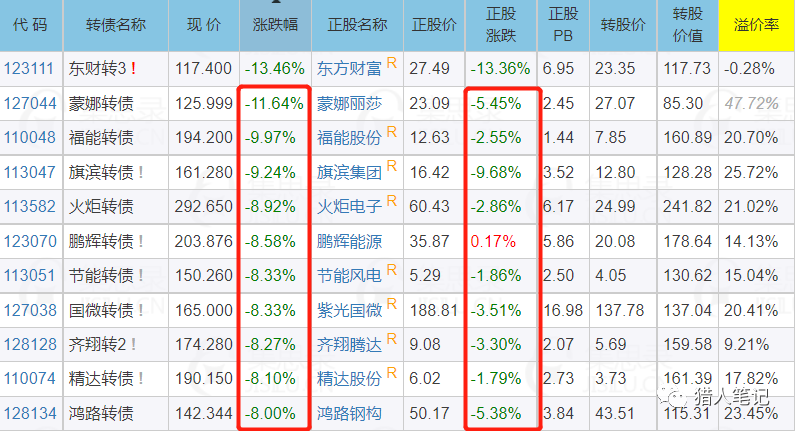Image resolution: width=795 pixels, height=431 pixels.
Task: Sort by 正股涨跌 column header
Action: click(x=501, y=25)
